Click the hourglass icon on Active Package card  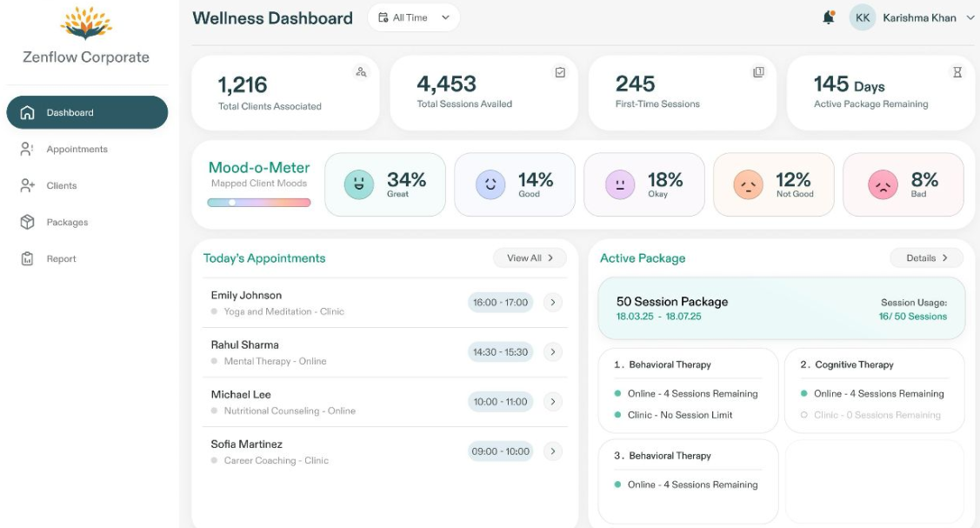[957, 72]
